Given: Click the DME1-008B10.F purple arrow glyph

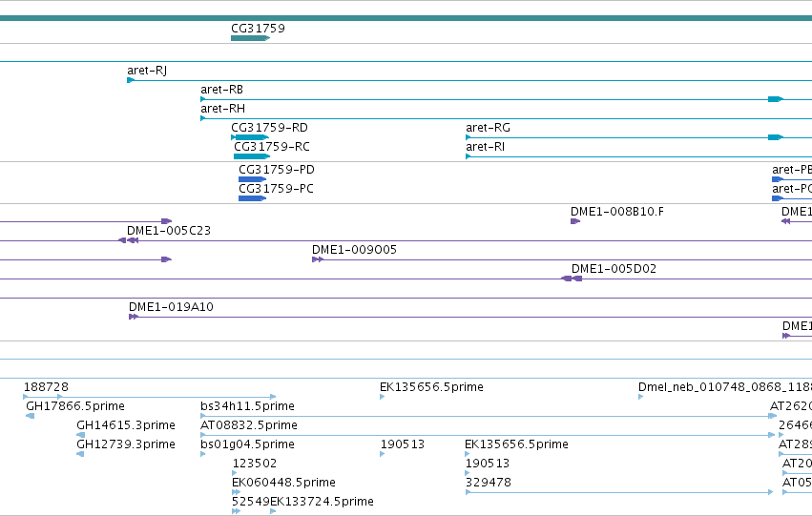Looking at the screenshot, I should 575,221.
